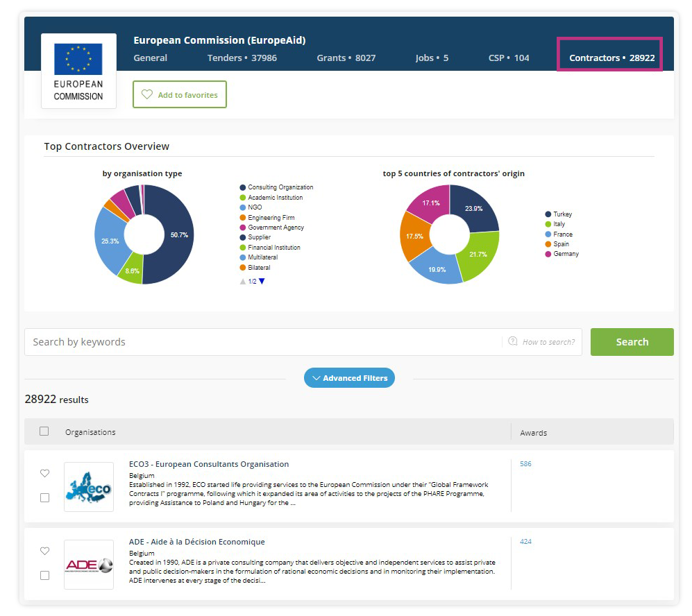The width and height of the screenshot is (692, 616).
Task: Toggle France in countries legend
Action: (x=559, y=234)
